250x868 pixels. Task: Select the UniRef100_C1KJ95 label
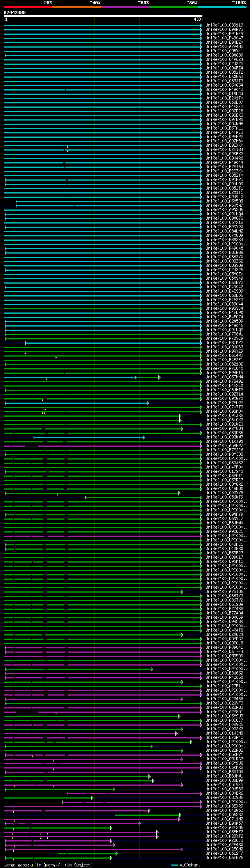point(224,442)
